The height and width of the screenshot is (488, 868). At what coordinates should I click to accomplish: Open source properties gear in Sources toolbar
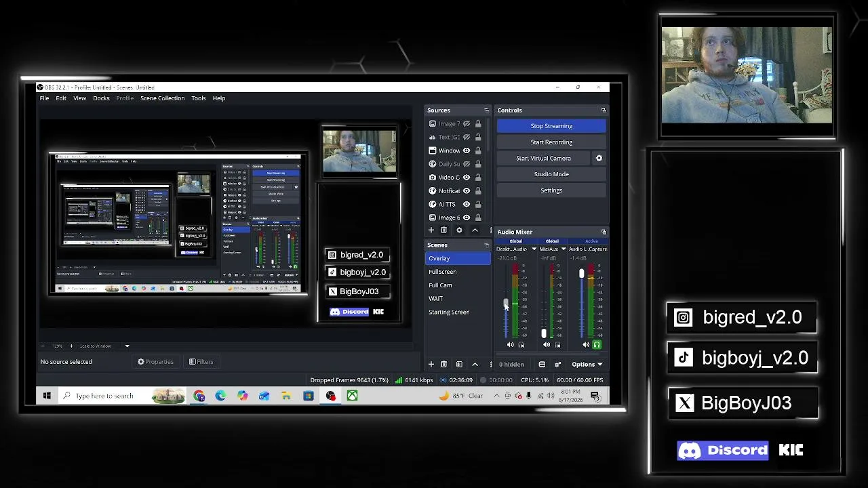coord(459,230)
